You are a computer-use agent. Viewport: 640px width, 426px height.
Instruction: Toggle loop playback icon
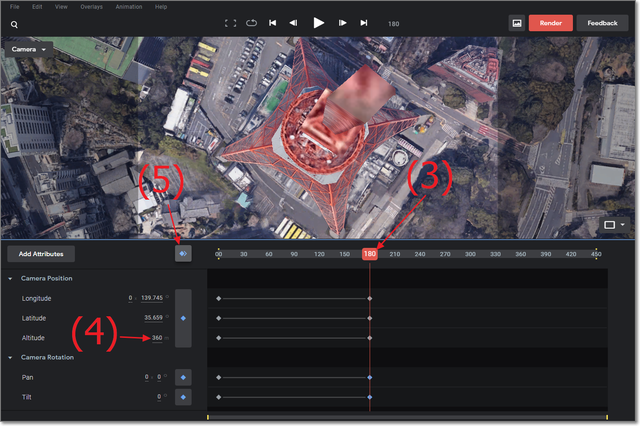click(250, 22)
